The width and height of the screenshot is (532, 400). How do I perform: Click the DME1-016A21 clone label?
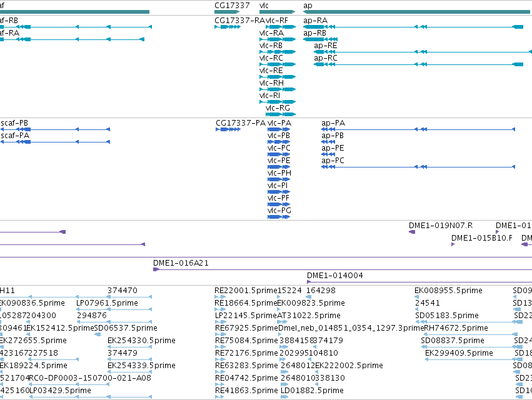pyautogui.click(x=181, y=263)
